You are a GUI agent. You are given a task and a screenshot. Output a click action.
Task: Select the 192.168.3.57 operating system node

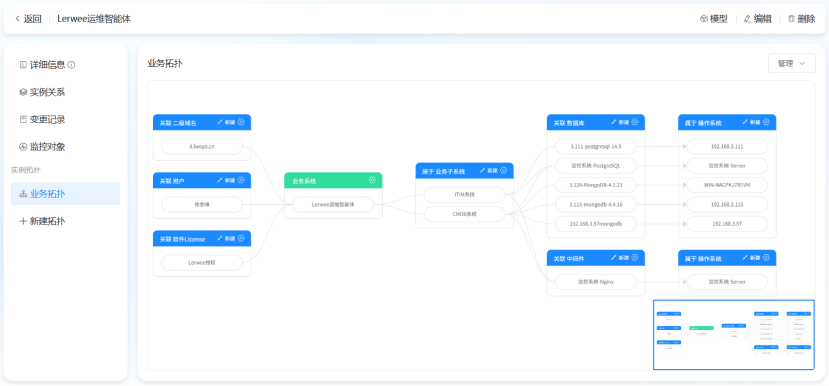(x=727, y=224)
